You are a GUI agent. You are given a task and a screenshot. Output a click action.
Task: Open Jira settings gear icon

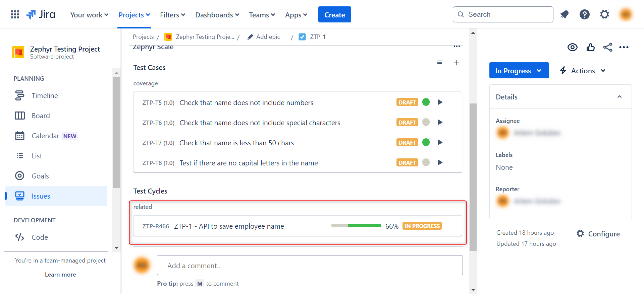coord(604,14)
